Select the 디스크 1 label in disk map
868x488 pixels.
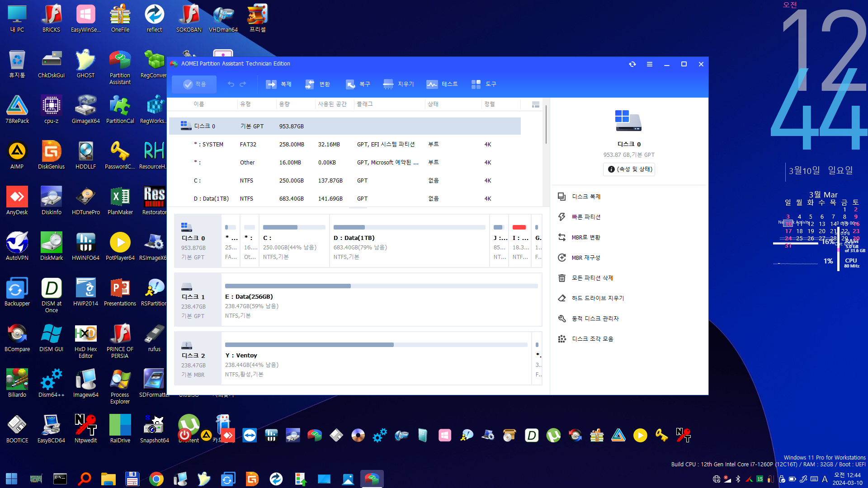[x=197, y=300]
